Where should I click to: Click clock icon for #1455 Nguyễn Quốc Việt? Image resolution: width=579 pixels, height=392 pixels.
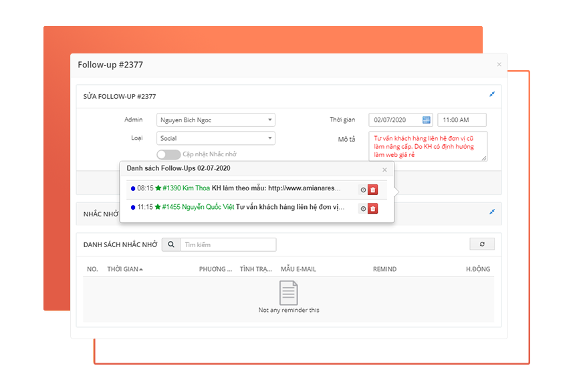[x=363, y=208]
